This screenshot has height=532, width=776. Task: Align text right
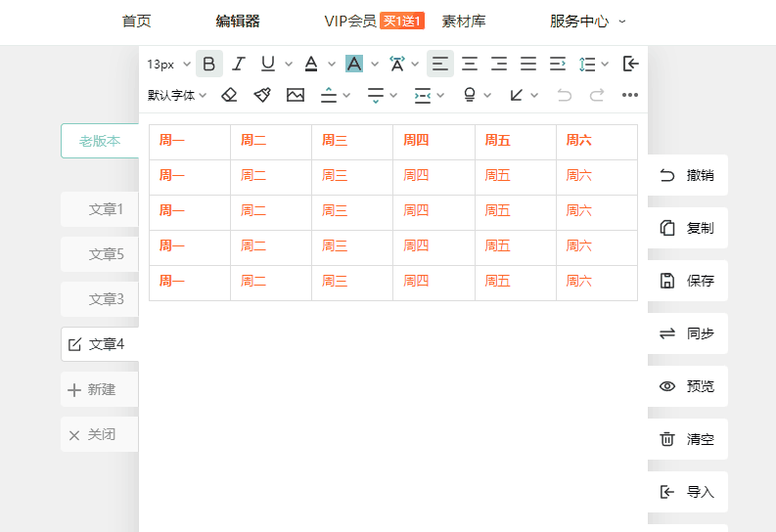coord(499,64)
